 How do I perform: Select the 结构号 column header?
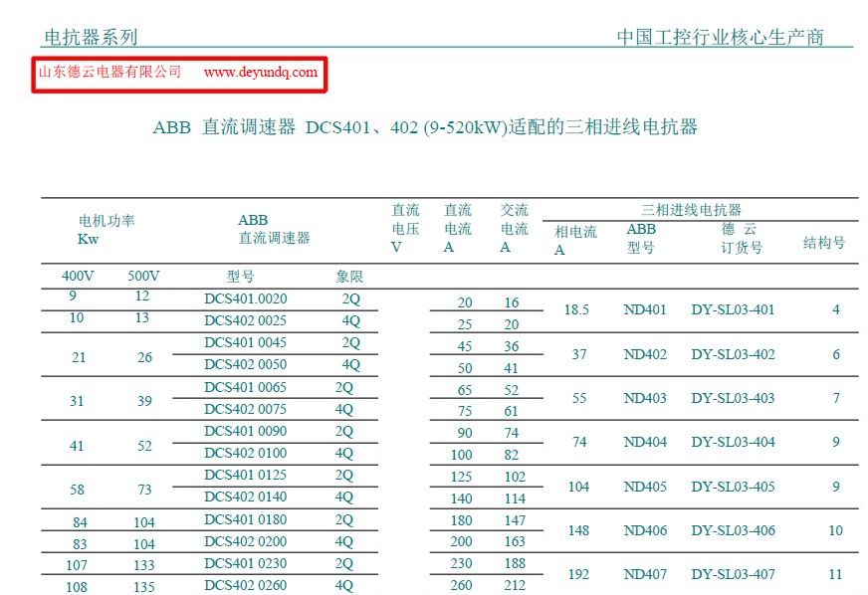point(824,243)
